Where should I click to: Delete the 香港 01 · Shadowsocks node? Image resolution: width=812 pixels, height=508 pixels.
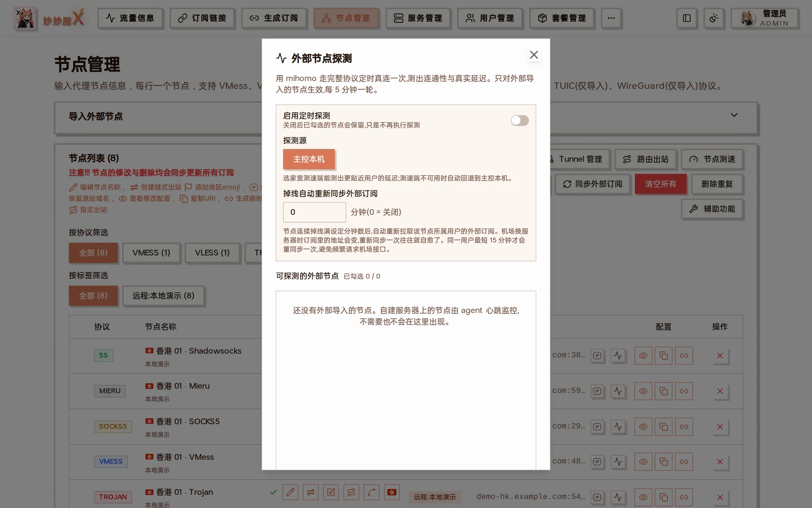[720, 356]
